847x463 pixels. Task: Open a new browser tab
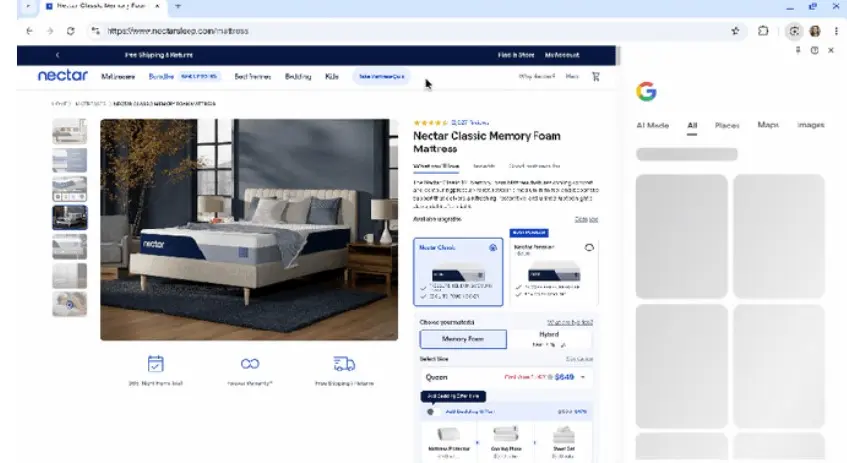(178, 6)
